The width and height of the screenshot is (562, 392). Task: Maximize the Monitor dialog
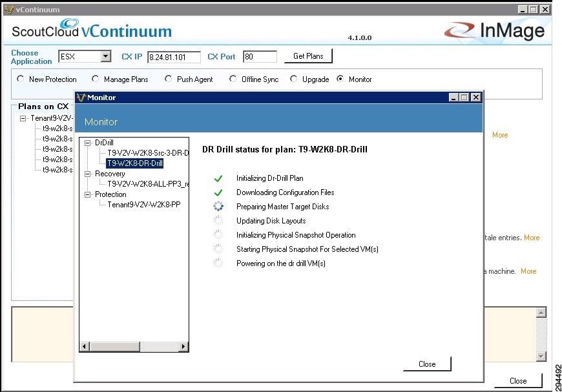pos(464,98)
